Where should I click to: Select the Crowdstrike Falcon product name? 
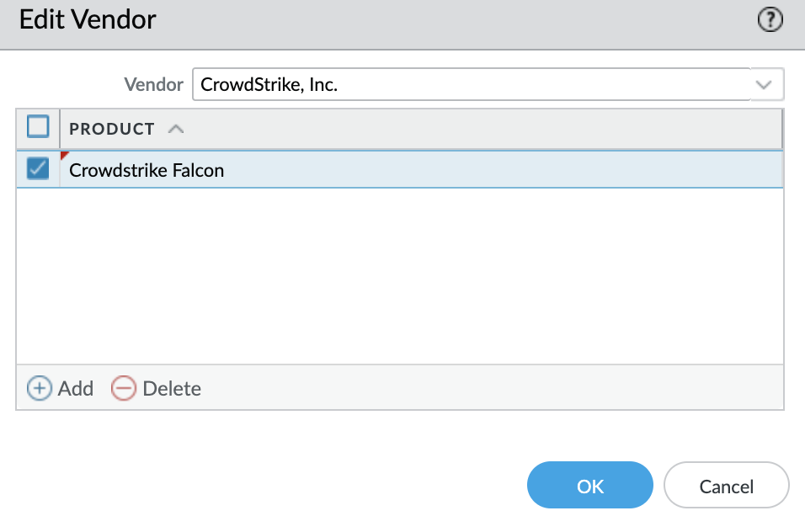[x=147, y=170]
